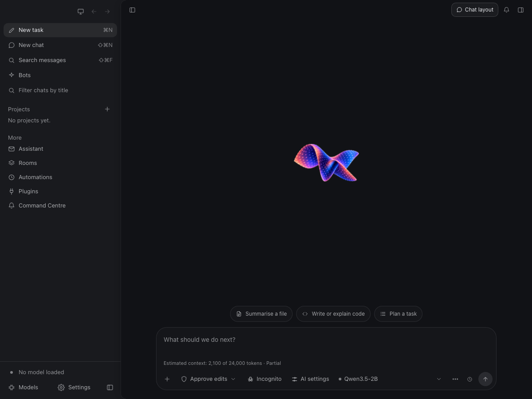The height and width of the screenshot is (399, 532).
Task: Open AI settings
Action: [310, 379]
